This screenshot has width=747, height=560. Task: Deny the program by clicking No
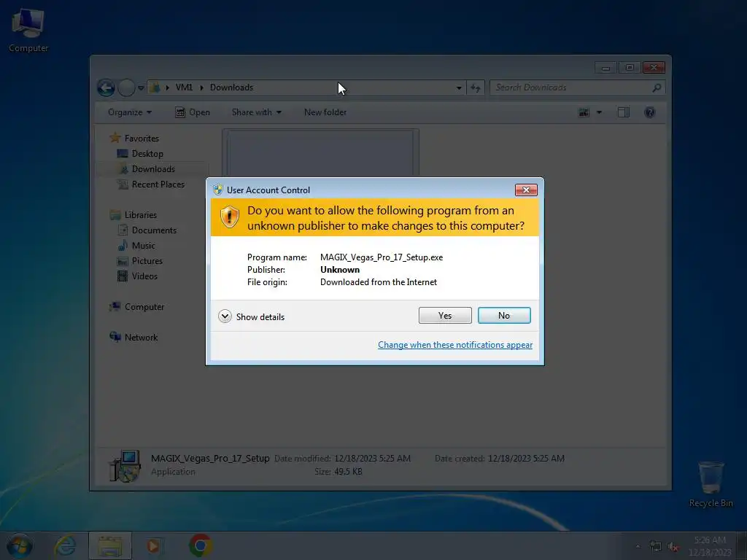tap(504, 315)
